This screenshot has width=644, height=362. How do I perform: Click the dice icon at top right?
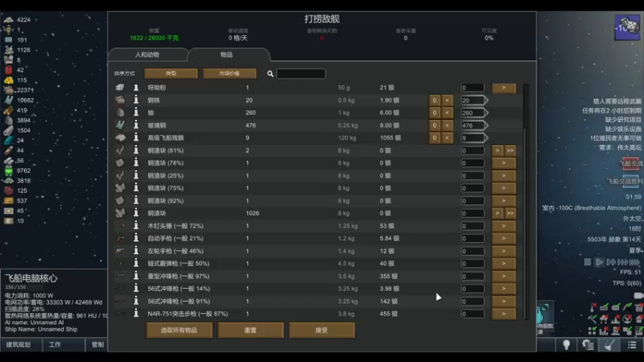(x=627, y=27)
